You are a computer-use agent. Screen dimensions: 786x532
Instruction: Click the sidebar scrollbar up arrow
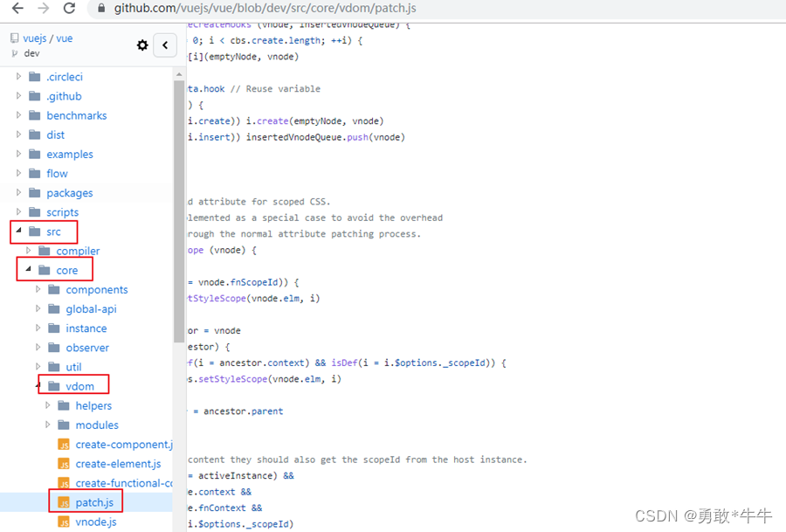pyautogui.click(x=179, y=74)
